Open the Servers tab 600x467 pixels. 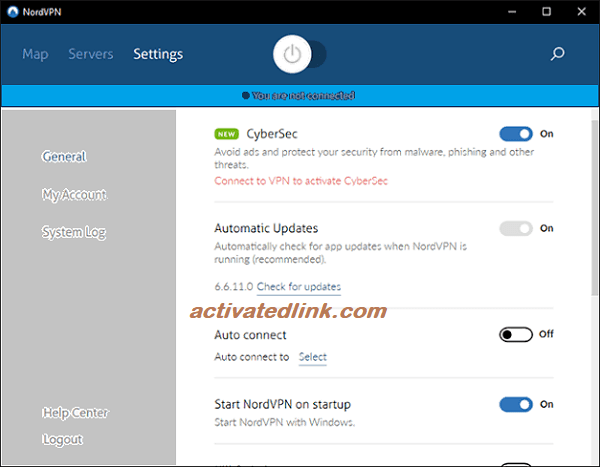(x=91, y=54)
